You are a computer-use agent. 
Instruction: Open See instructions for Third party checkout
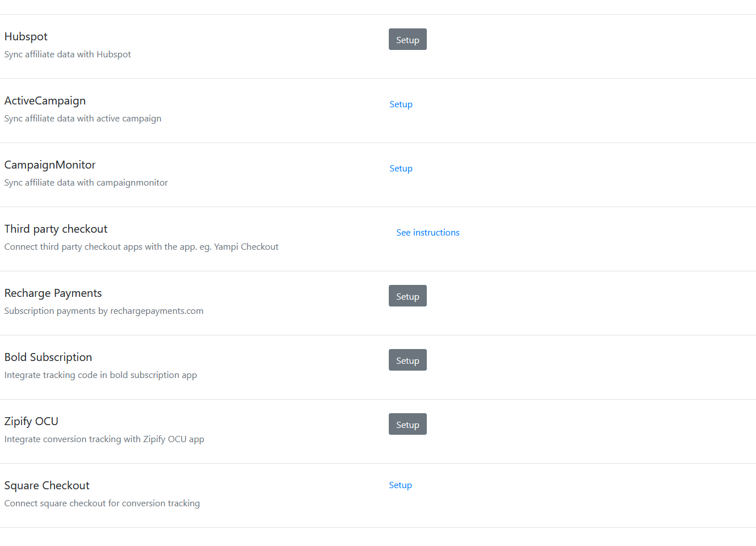[x=428, y=232]
